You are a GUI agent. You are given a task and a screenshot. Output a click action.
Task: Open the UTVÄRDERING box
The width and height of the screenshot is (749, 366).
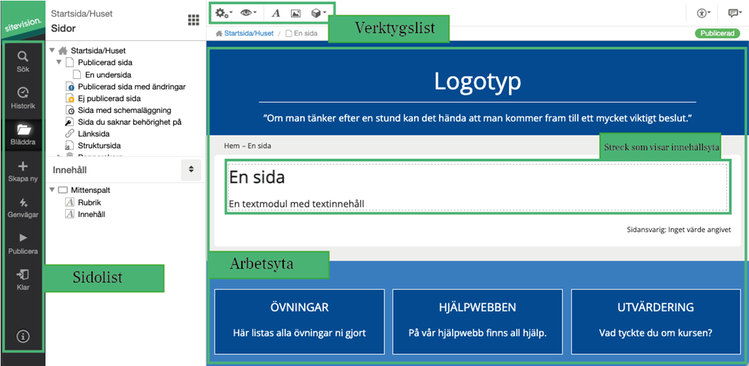pos(656,322)
